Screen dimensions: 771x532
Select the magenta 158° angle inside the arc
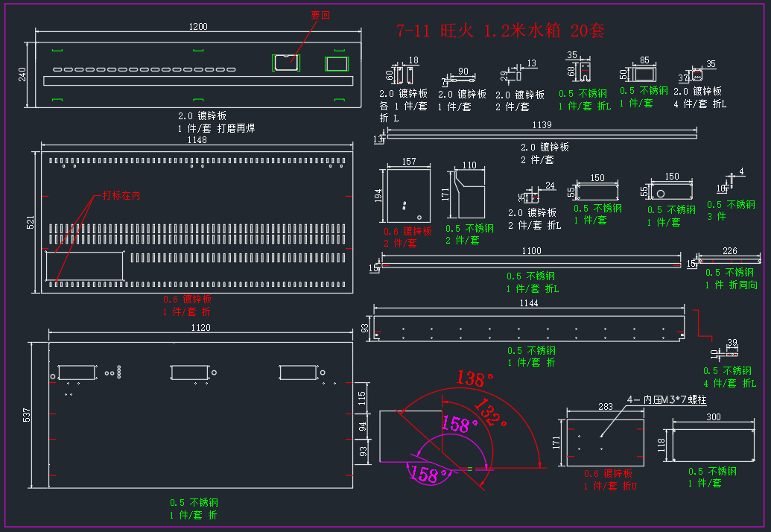(460, 424)
